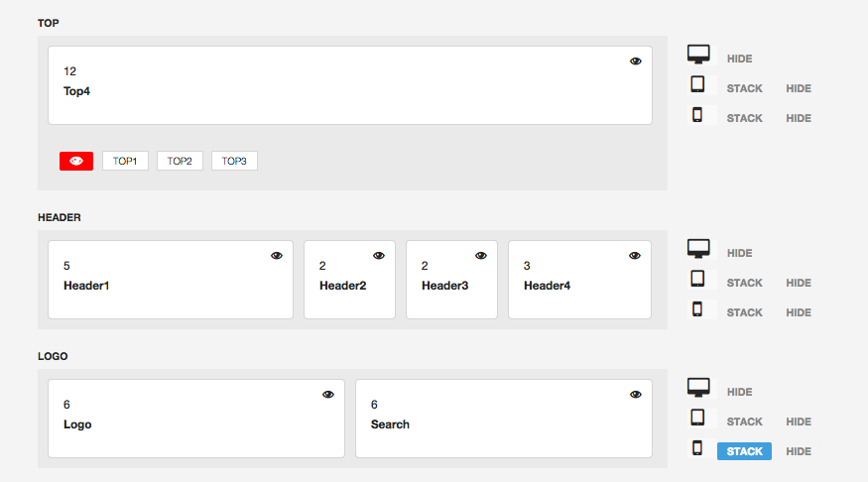Click desktop monitor icon in LOGO section
Image resolution: width=868 pixels, height=482 pixels.
[698, 388]
